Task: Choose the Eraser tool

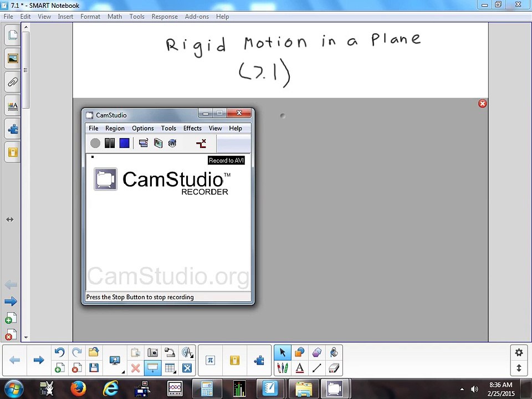Action: tap(334, 368)
